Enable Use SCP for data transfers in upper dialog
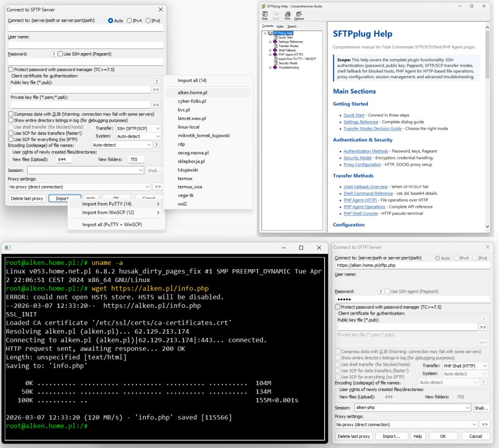The height and width of the screenshot is (448, 499). pyautogui.click(x=11, y=133)
